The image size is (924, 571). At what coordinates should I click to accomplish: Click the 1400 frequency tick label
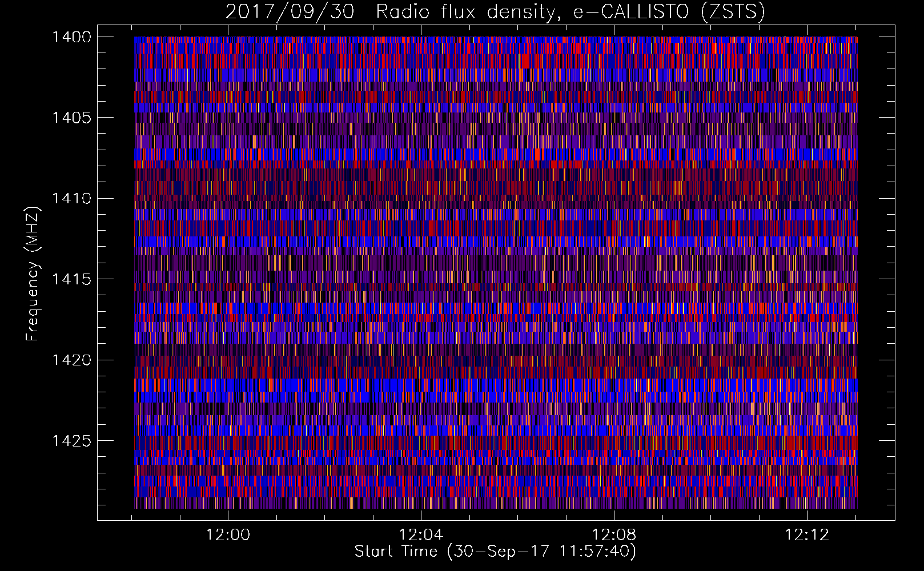71,37
